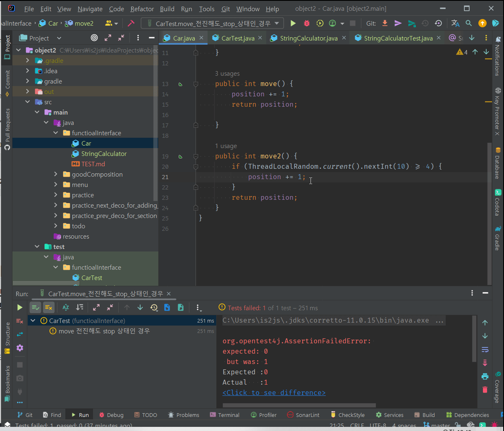
Task: Toggle the show passed tests filter
Action: click(36, 307)
